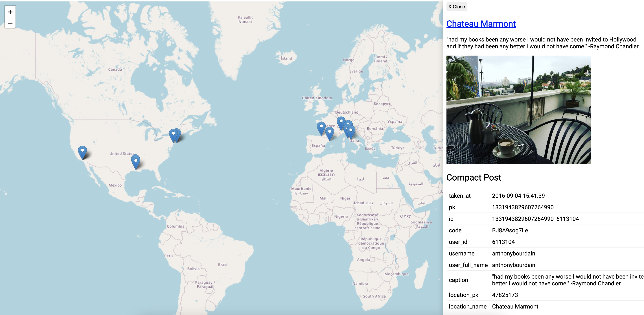Click the username value anthonybourdain
This screenshot has width=644, height=315.
tap(513, 253)
